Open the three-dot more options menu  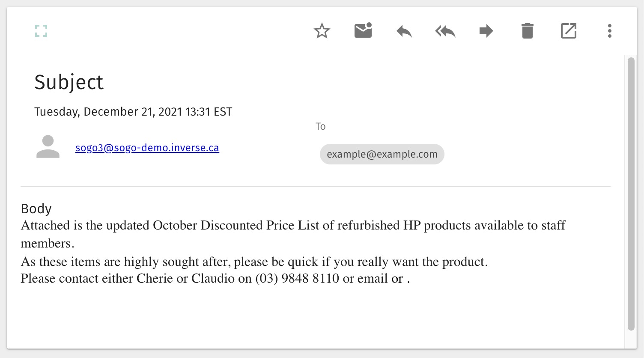tap(609, 31)
